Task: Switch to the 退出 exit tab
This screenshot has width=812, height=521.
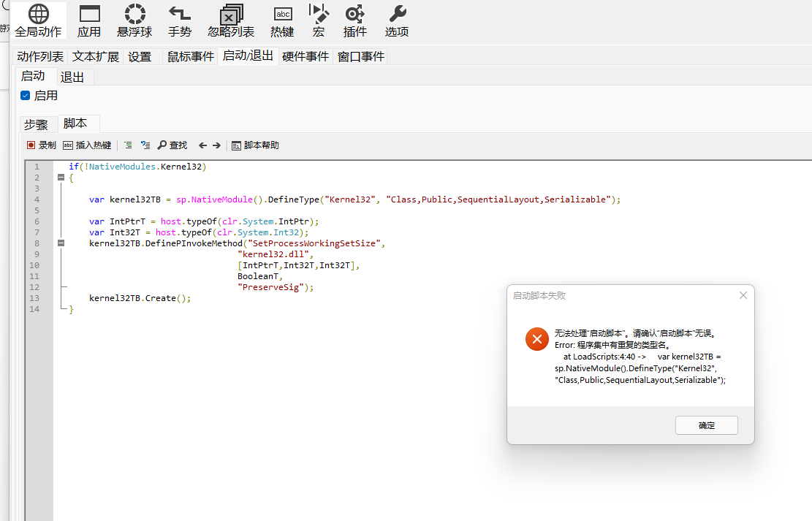Action: click(x=72, y=77)
